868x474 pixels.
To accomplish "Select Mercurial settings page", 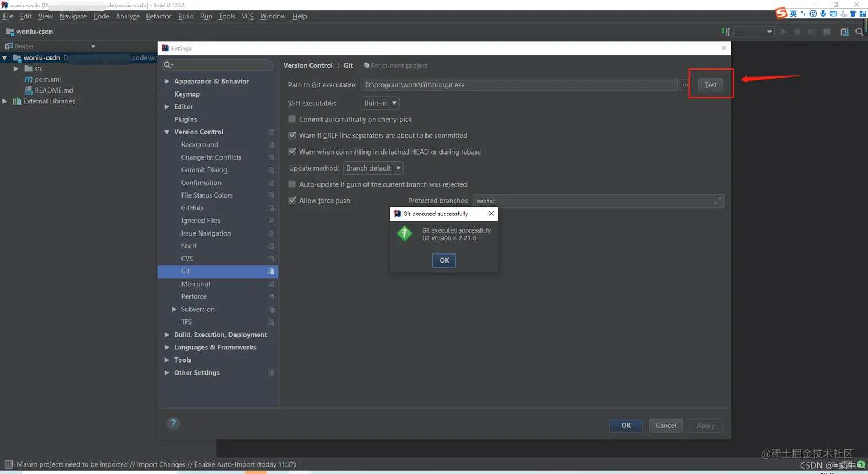I will (195, 284).
